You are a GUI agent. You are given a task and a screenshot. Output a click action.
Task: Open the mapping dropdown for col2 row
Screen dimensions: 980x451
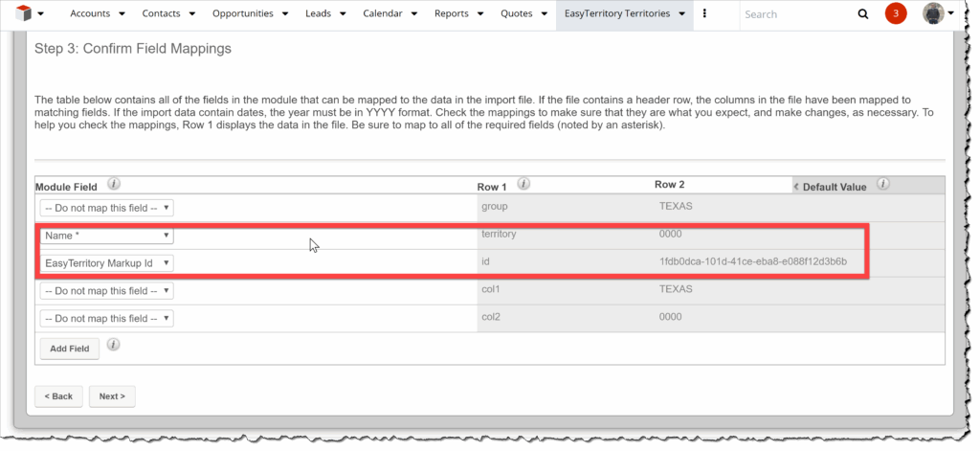click(x=106, y=318)
